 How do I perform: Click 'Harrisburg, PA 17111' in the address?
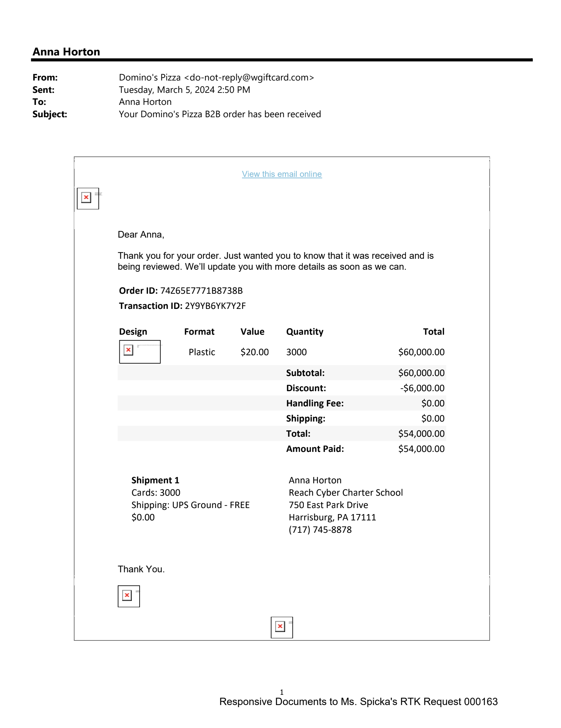pos(332,517)
